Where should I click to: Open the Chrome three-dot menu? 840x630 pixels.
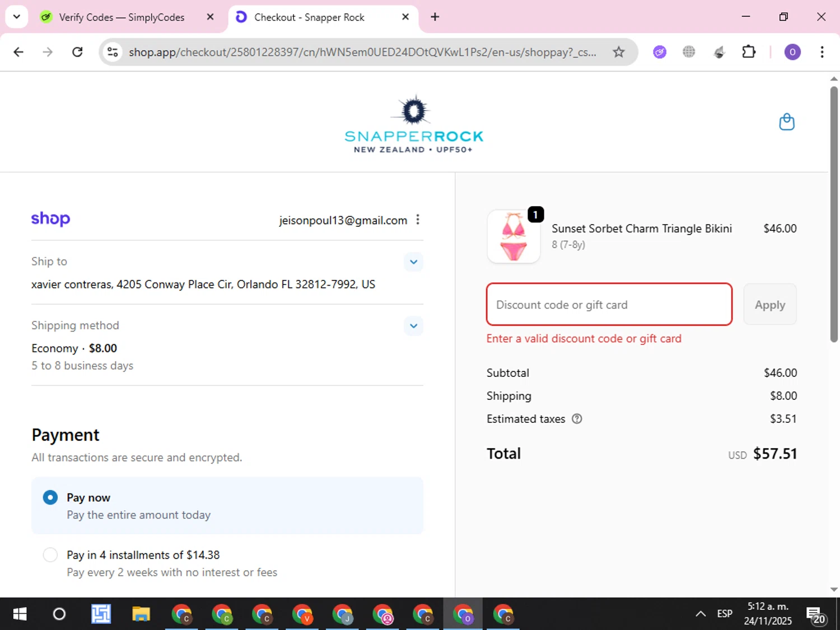tap(822, 52)
